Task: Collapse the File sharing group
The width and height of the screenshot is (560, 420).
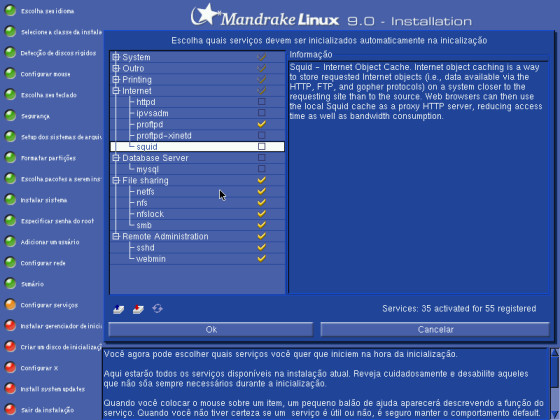Action: [116, 180]
